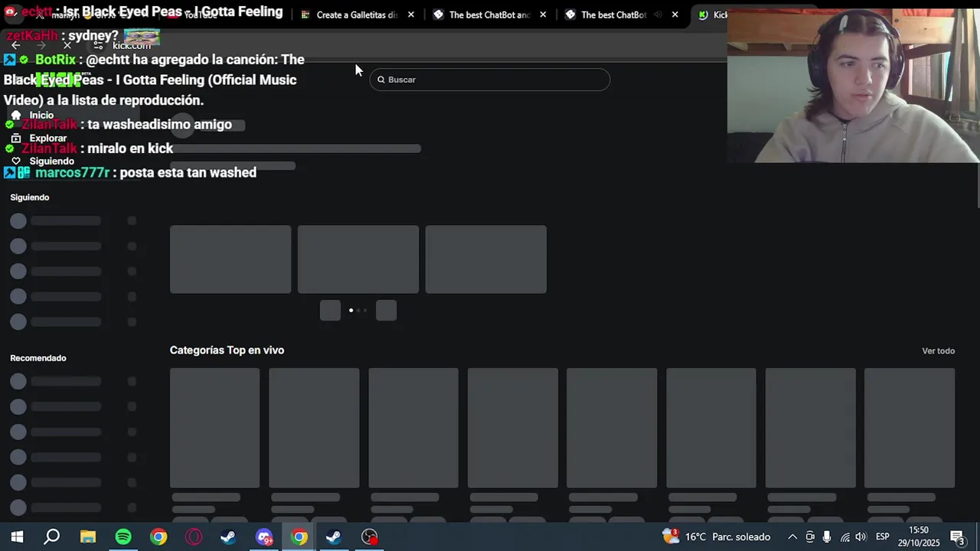The height and width of the screenshot is (551, 980).
Task: Open the clock showing 15:50
Action: tap(919, 536)
